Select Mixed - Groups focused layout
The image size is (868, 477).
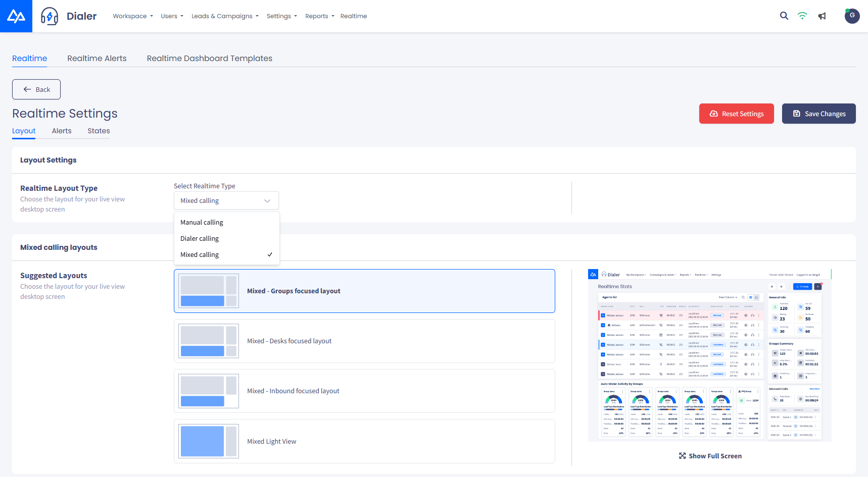pyautogui.click(x=364, y=291)
